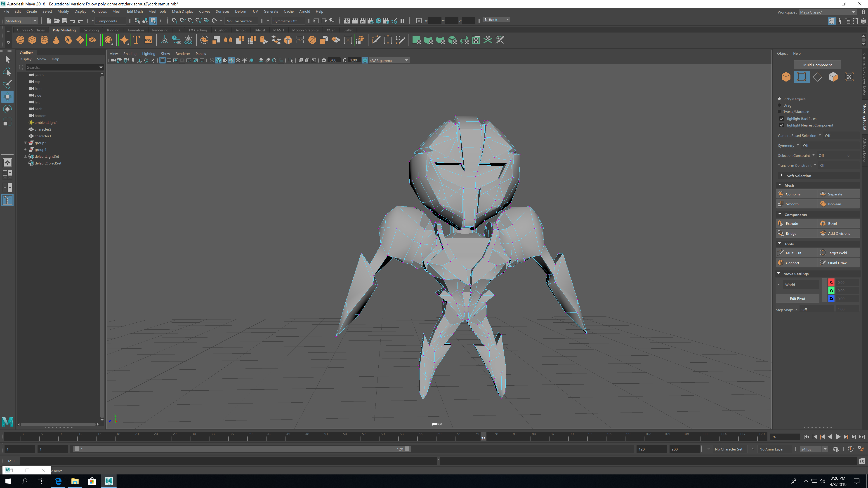
Task: Click the polygon sphere shelf icon
Action: tap(20, 40)
